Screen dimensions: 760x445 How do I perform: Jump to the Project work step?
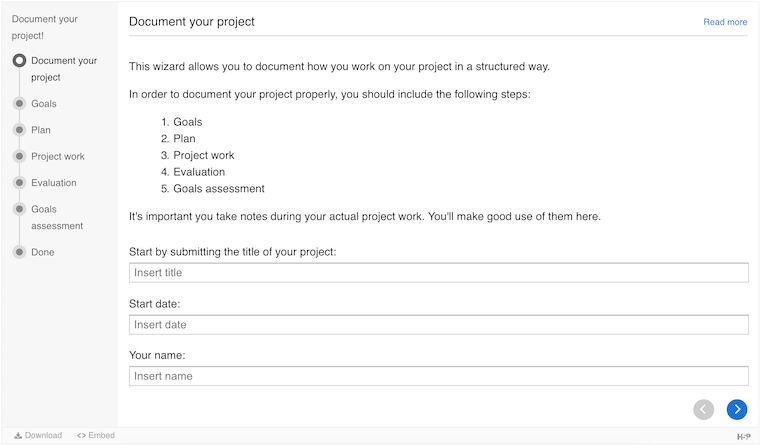point(57,156)
